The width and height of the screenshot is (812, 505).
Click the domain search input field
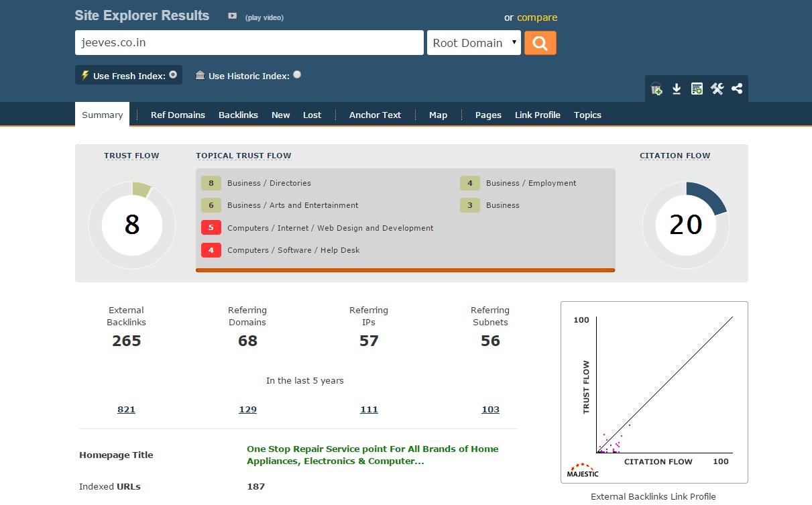[249, 43]
